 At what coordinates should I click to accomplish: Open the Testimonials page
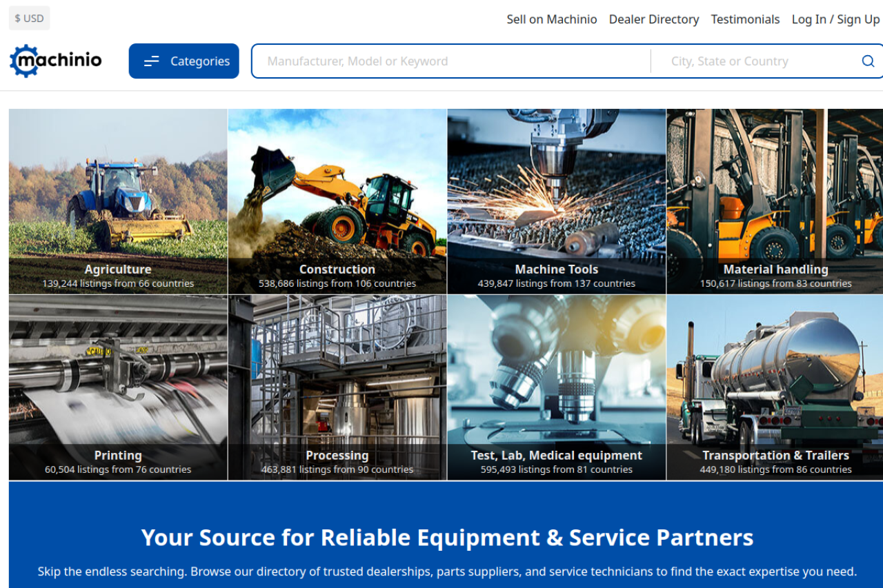point(745,19)
